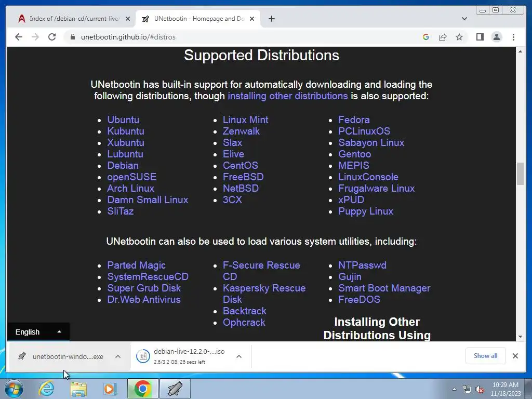Image resolution: width=532 pixels, height=399 pixels.
Task: Reload the current page
Action: [52, 37]
